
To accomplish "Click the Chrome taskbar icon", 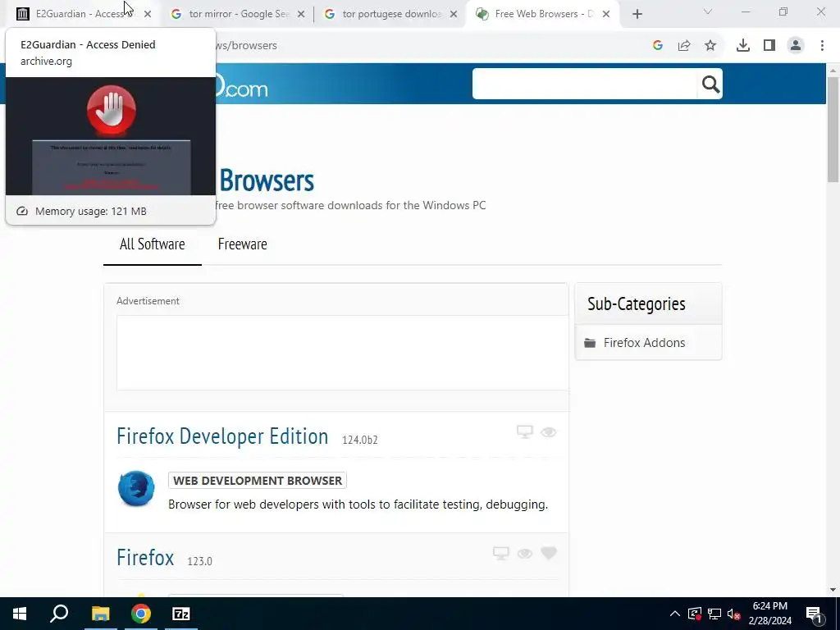I will pos(141,614).
